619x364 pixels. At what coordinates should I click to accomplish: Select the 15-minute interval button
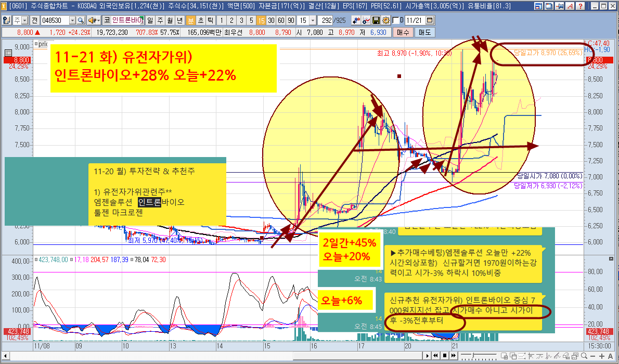261,20
